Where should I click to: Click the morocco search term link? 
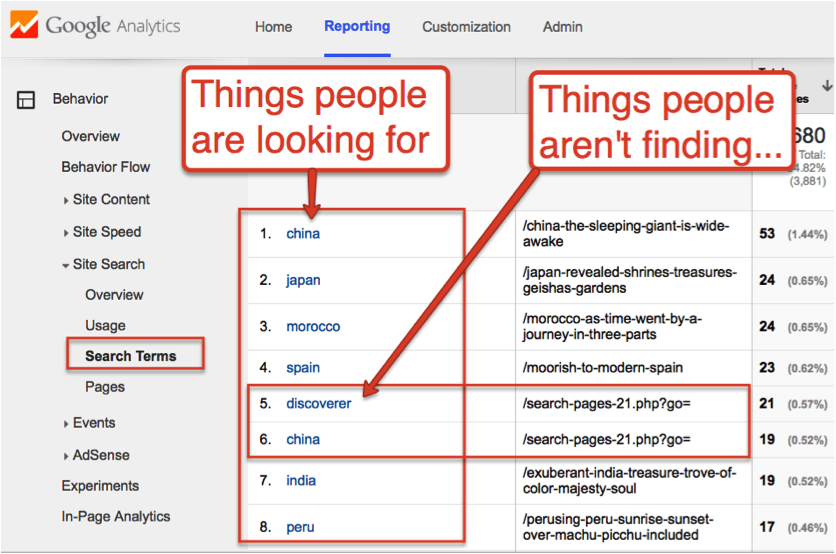pyautogui.click(x=313, y=327)
